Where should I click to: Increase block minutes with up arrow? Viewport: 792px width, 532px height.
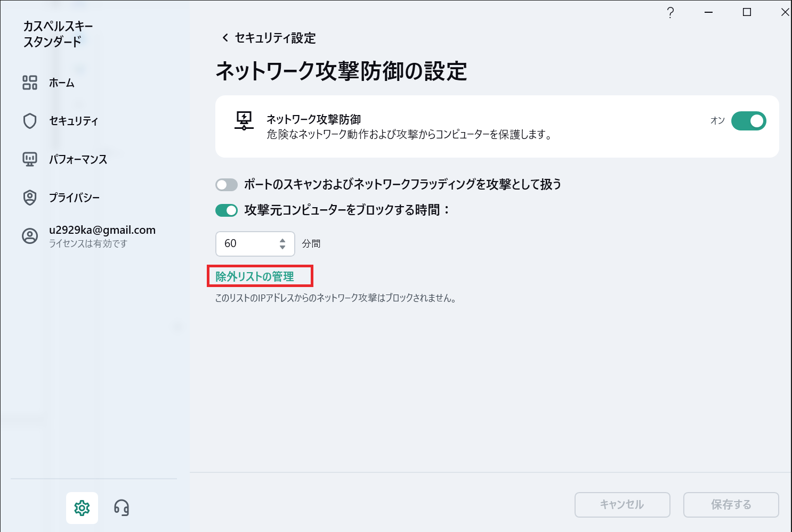click(x=282, y=240)
